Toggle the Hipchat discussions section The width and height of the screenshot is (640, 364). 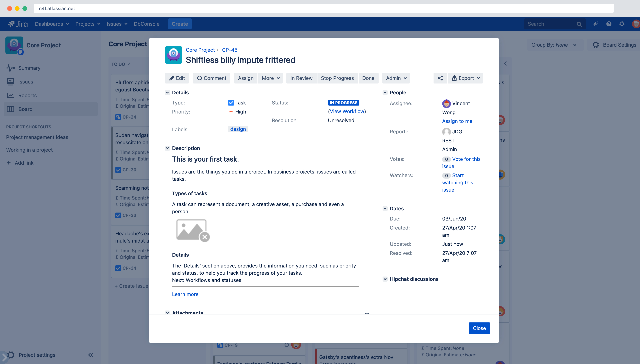pyautogui.click(x=385, y=279)
